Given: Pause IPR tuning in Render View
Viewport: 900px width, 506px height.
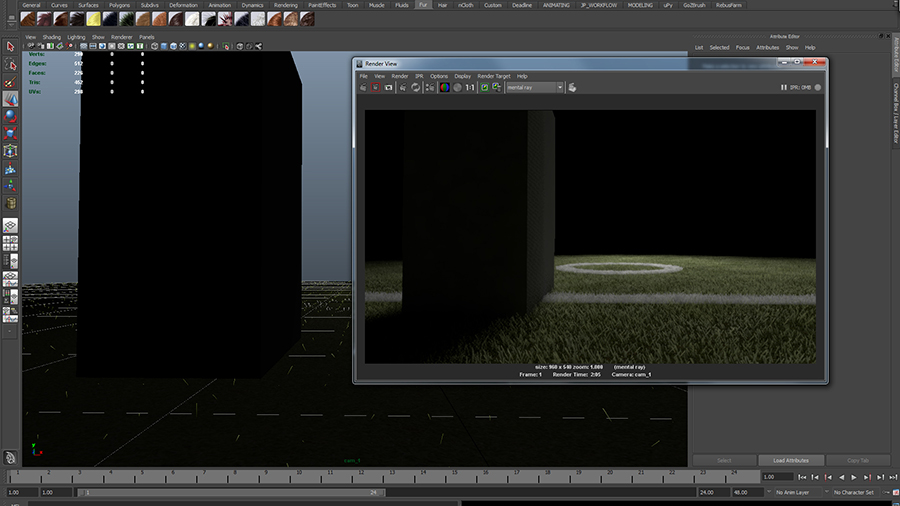Looking at the screenshot, I should click(784, 87).
